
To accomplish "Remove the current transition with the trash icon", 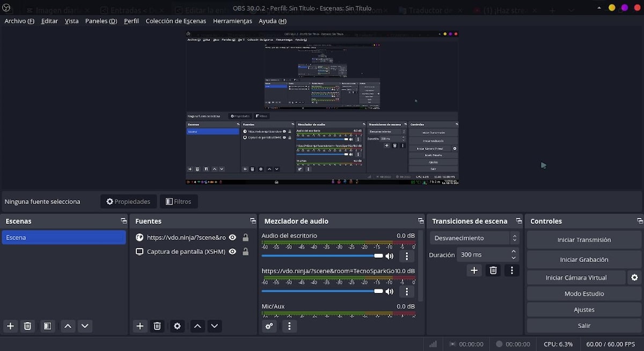I will tap(493, 270).
